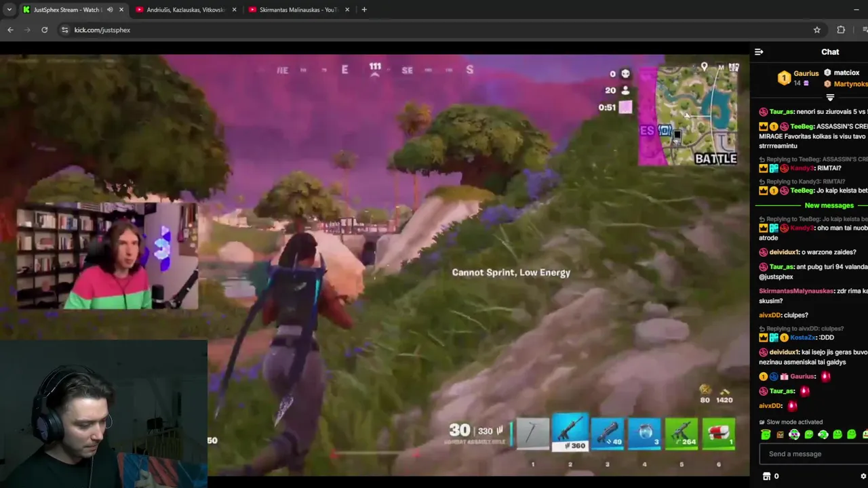The height and width of the screenshot is (488, 868).
Task: Click the 'Cannot Sprint, Low Energy' text in video
Action: coord(511,272)
